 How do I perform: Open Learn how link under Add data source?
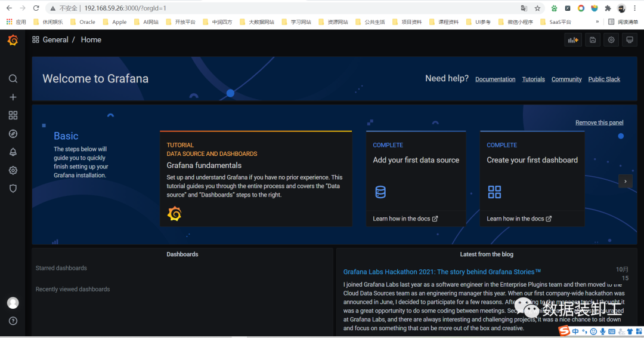[x=405, y=219]
